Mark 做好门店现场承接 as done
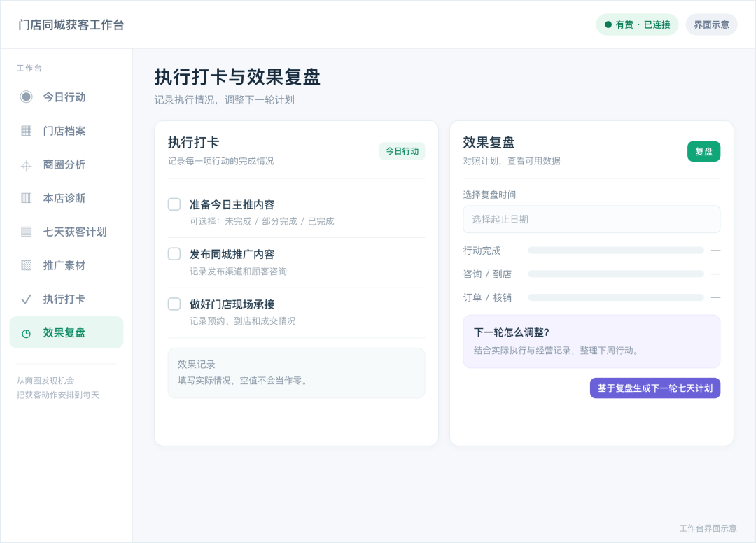The image size is (756, 543). click(174, 304)
